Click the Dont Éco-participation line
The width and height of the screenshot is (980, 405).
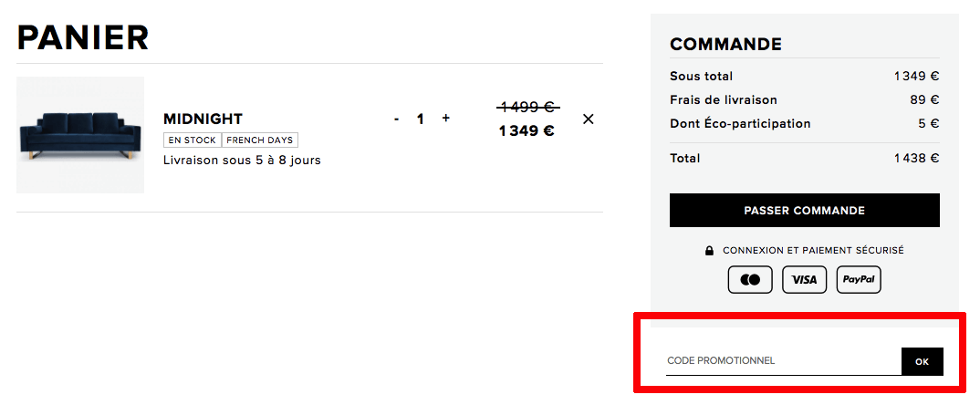click(x=805, y=124)
